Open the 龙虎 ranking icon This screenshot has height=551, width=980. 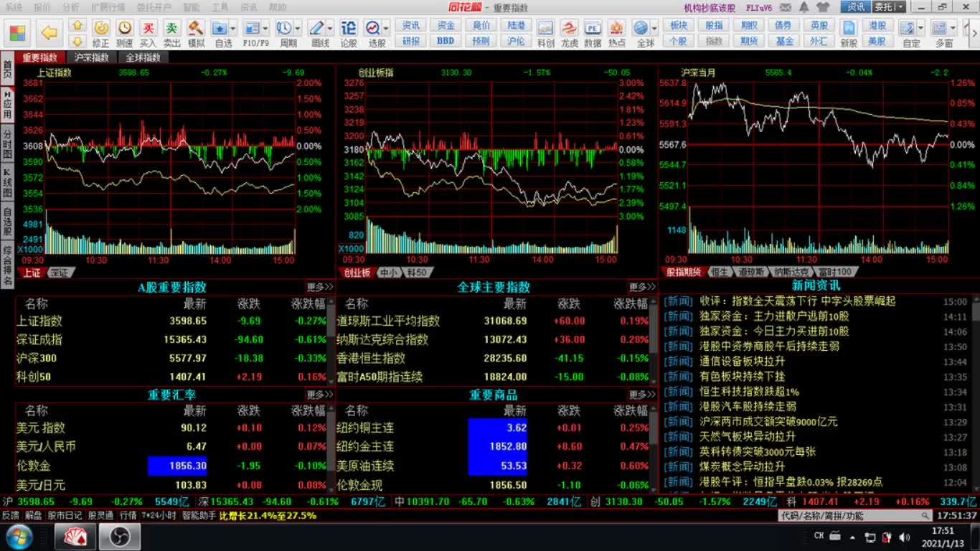click(x=569, y=33)
